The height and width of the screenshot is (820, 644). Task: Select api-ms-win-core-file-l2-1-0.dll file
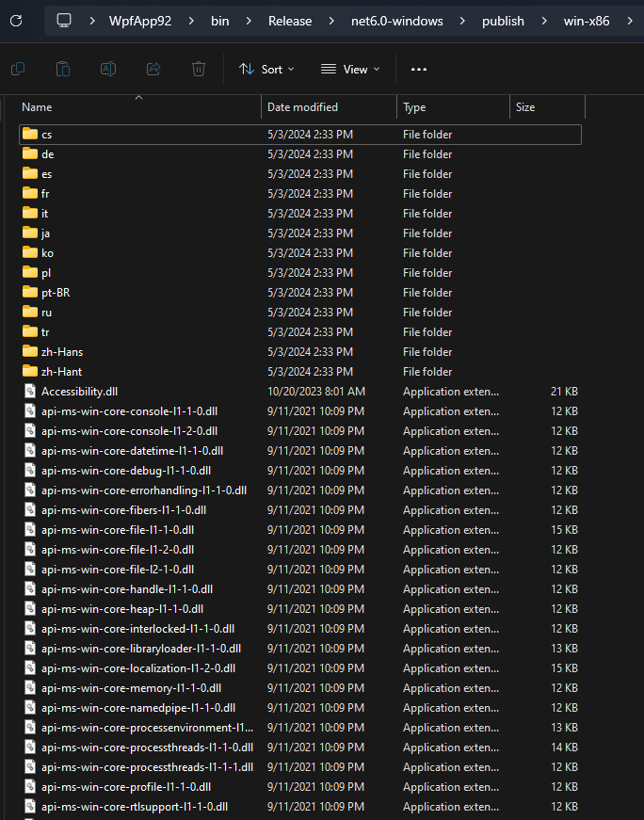(299, 570)
